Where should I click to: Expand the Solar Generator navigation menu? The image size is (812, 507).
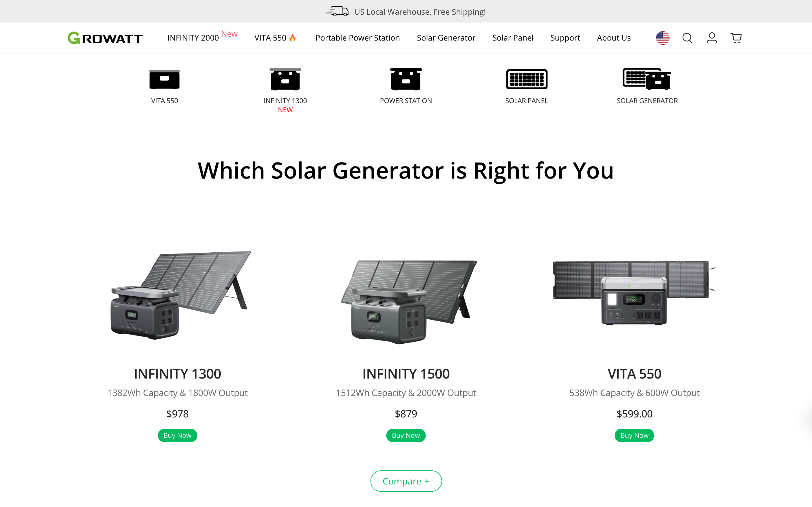446,38
